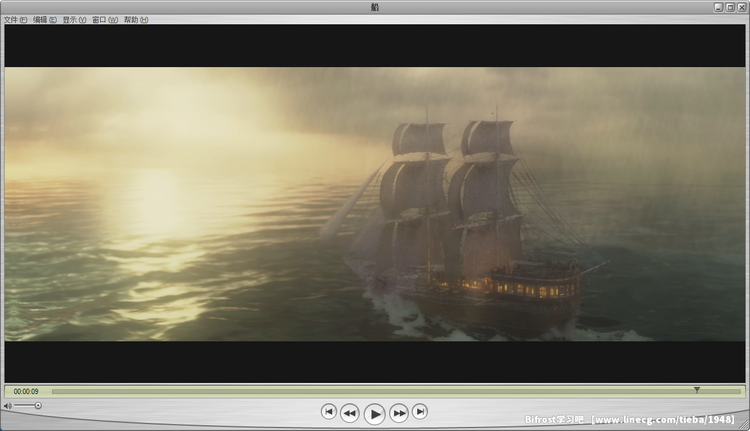Click the 00:00:09 time display

point(26,391)
